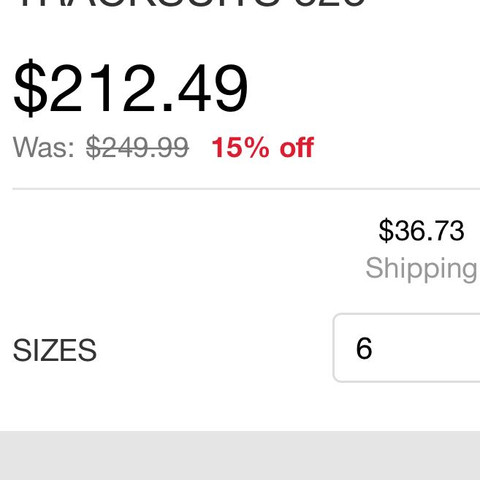The width and height of the screenshot is (480, 480).
Task: Click the struck-through $249.99 original price
Action: click(137, 147)
